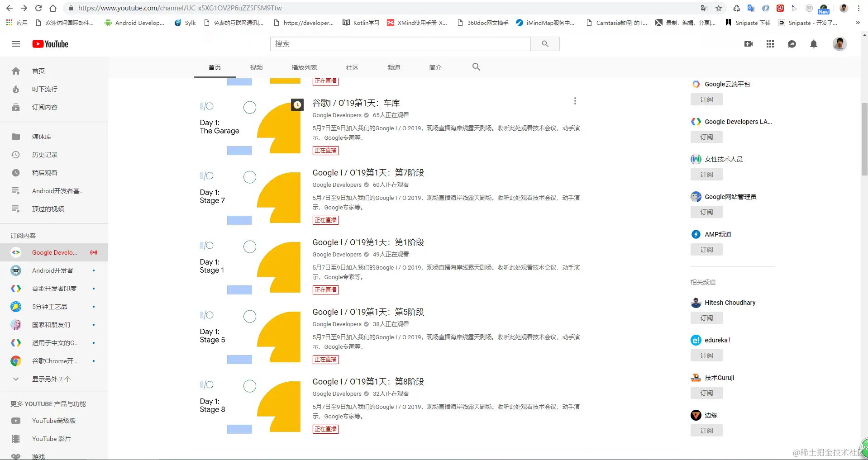Image resolution: width=868 pixels, height=460 pixels.
Task: Switch to the 视频 tab
Action: click(x=256, y=67)
